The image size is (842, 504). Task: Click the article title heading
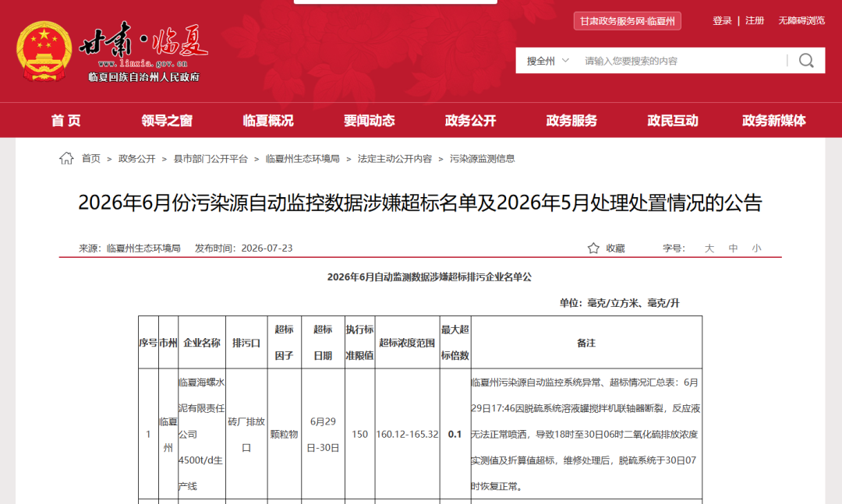tap(420, 203)
